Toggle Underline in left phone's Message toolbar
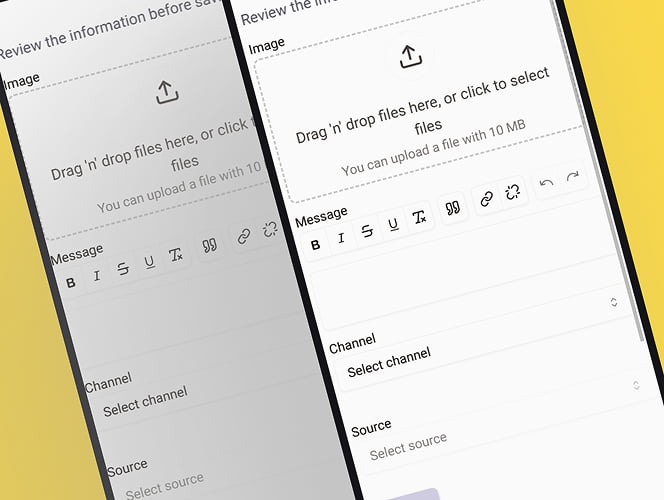 (149, 262)
